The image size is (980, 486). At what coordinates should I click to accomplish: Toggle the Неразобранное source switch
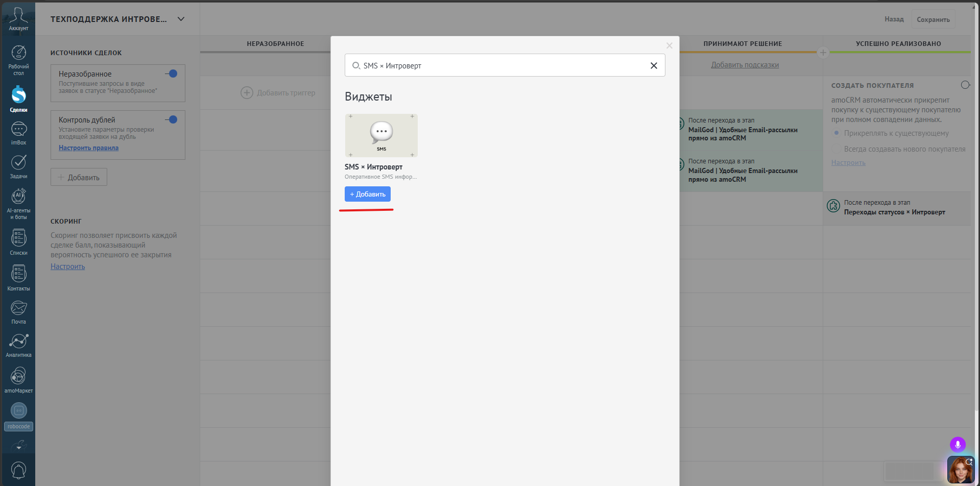tap(171, 74)
